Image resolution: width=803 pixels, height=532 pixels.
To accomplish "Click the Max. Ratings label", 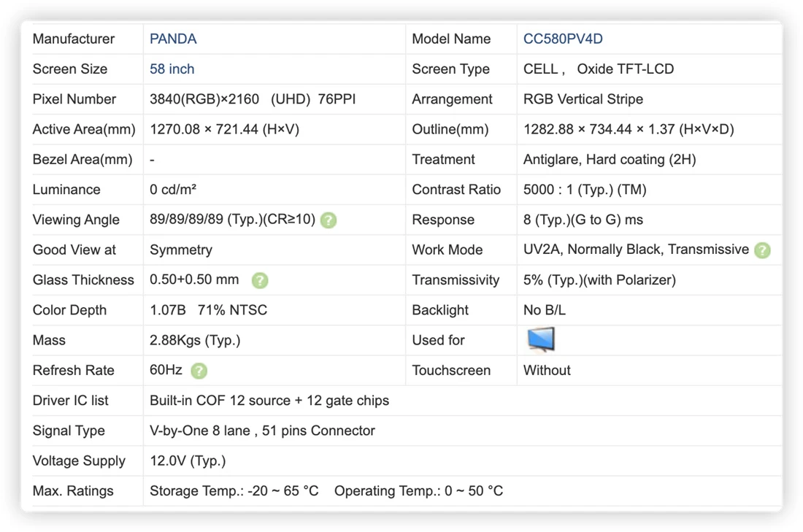I will pyautogui.click(x=73, y=492).
